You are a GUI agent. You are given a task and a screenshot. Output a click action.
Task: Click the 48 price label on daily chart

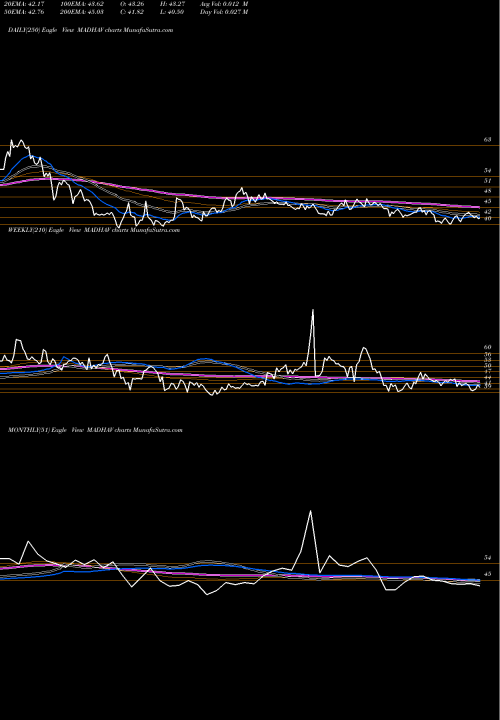(x=488, y=191)
